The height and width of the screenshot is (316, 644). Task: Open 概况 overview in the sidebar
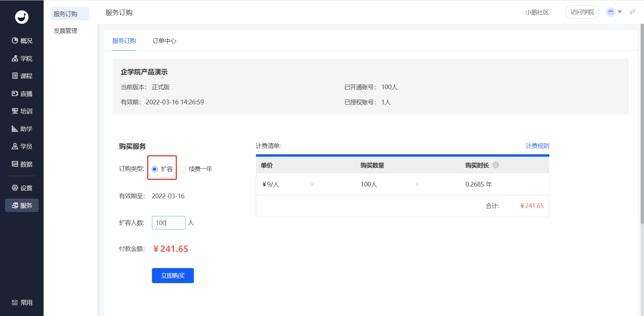pyautogui.click(x=22, y=41)
